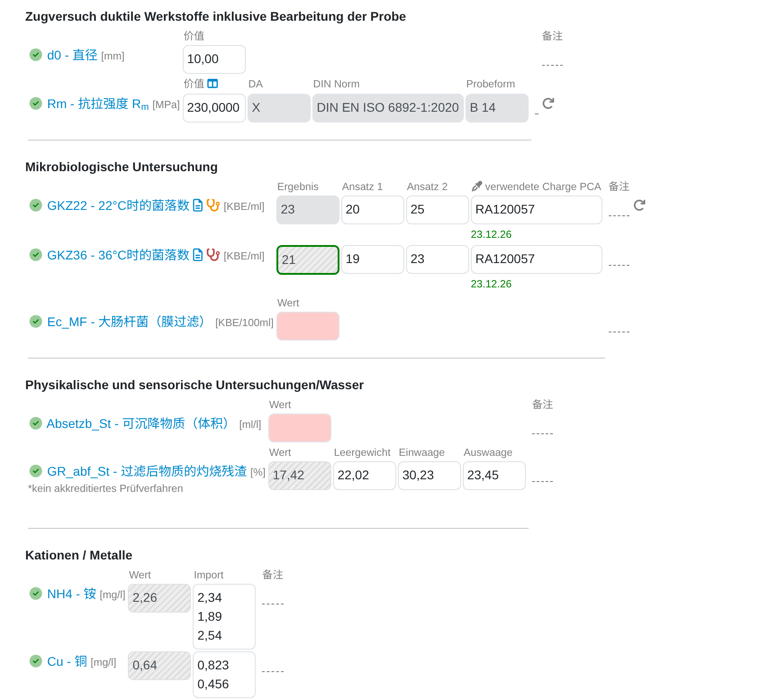This screenshot has width=760, height=700.
Task: Open the d0 - 直径 parameter link
Action: pos(72,55)
